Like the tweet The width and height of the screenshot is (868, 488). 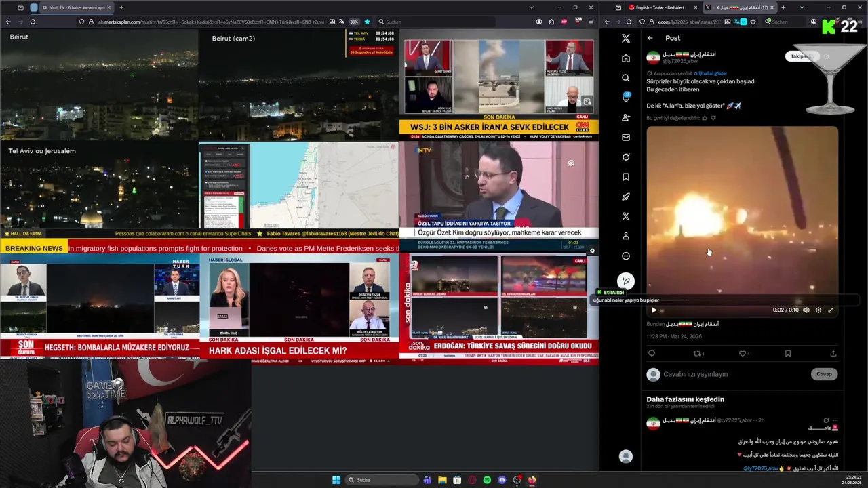click(743, 353)
